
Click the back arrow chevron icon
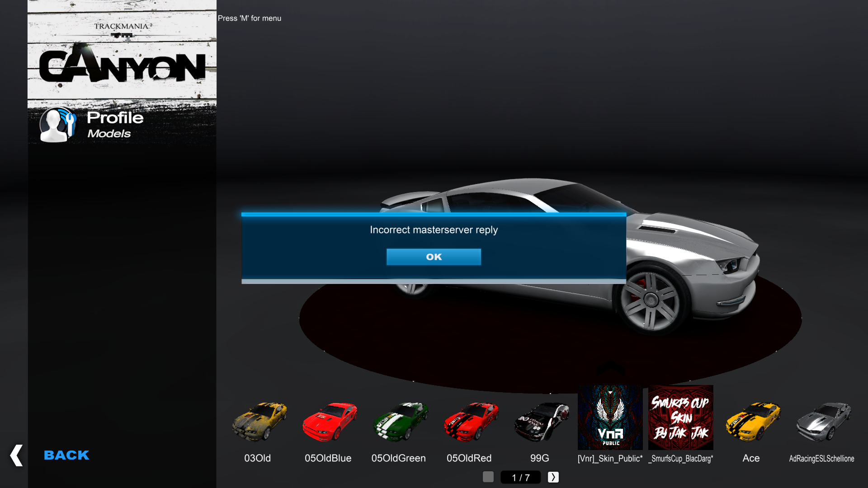click(x=16, y=455)
